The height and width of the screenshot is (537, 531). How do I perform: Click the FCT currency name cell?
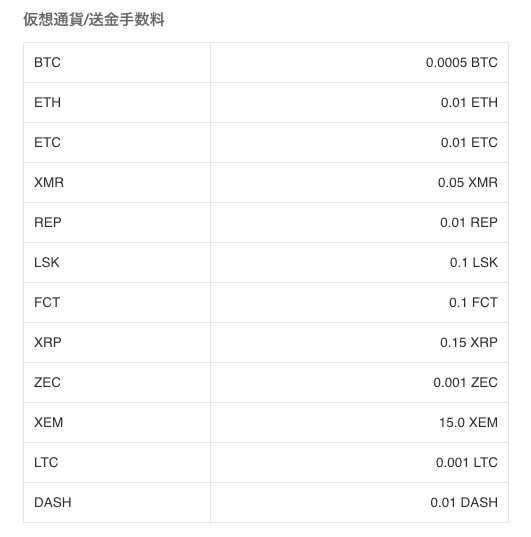pos(117,302)
